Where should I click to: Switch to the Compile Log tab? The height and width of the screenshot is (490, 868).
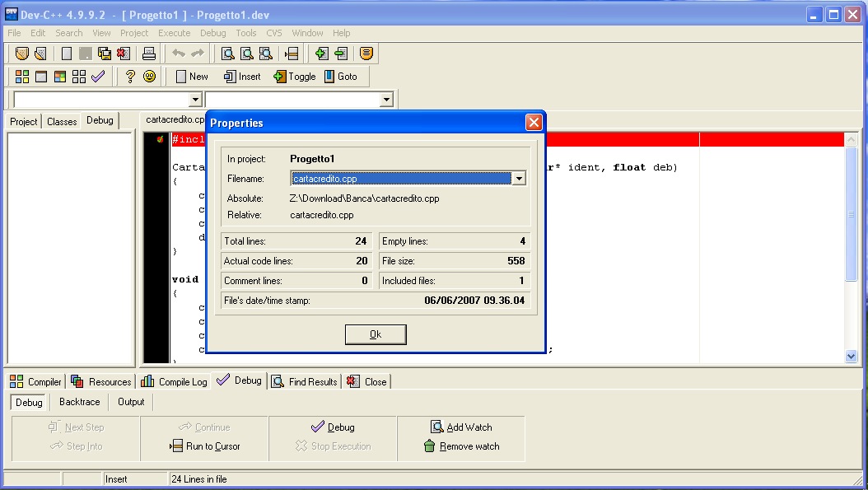174,382
